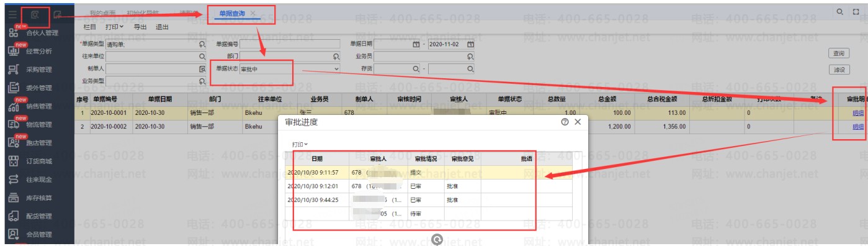868x246 pixels.
Task: Select the 2020/10/30 9:12:01 approval row
Action: click(x=429, y=186)
